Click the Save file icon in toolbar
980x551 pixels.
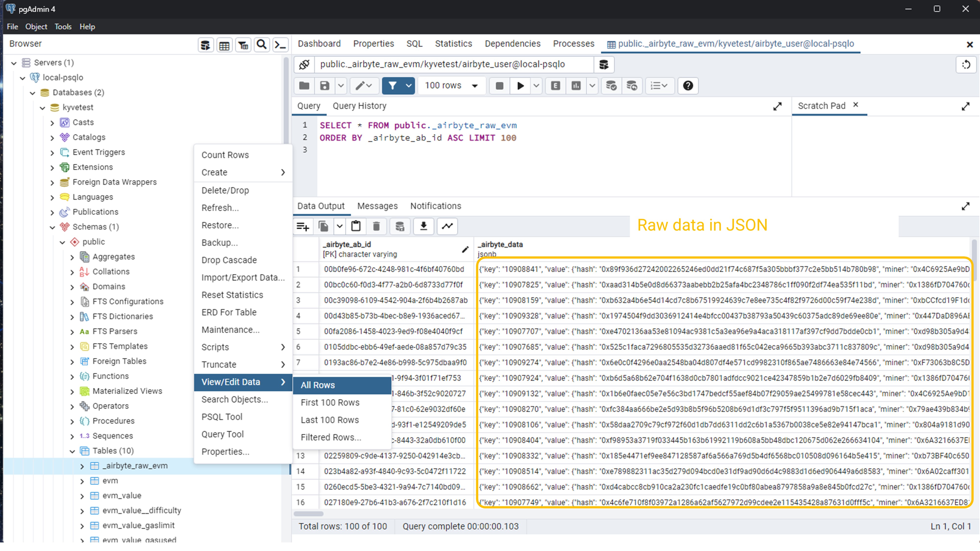pos(324,85)
